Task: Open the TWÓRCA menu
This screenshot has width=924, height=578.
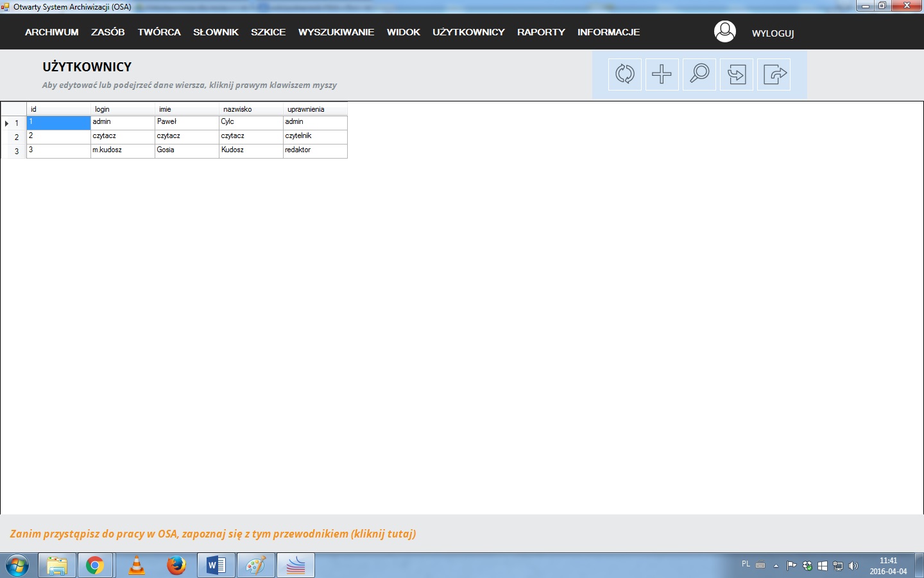Action: (159, 32)
